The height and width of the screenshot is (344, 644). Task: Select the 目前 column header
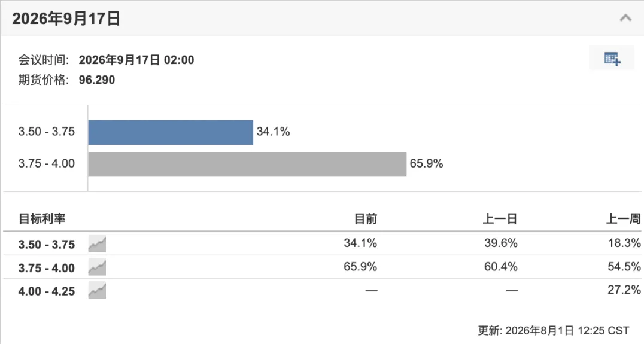pos(366,219)
